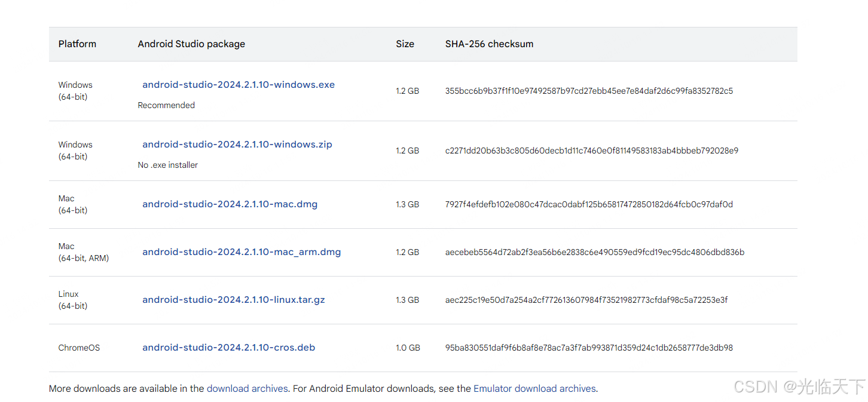
Task: Download android-studio-2024.2.1.10-cros.deb
Action: 229,348
